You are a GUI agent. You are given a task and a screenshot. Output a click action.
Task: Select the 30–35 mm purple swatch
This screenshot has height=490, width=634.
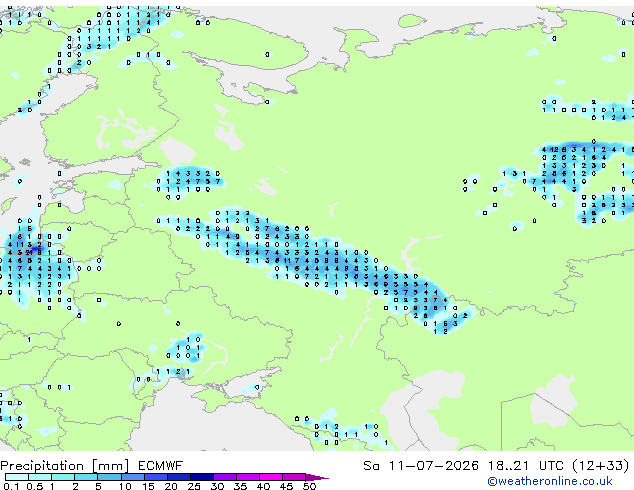coord(224,477)
